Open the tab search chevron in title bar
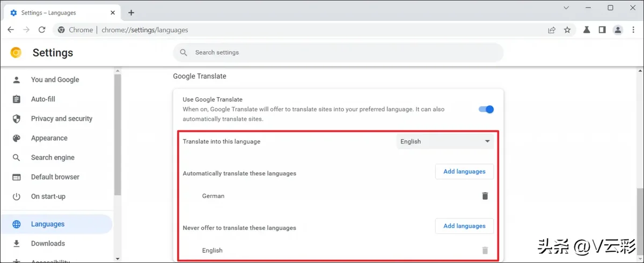The width and height of the screenshot is (644, 263). pos(566,8)
